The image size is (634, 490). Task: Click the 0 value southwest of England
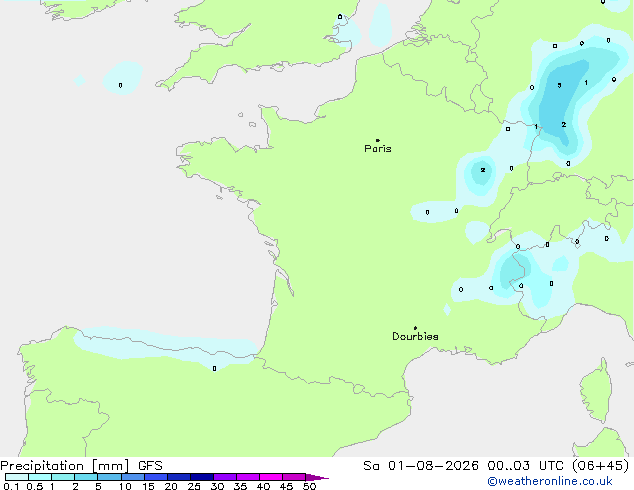(x=120, y=85)
